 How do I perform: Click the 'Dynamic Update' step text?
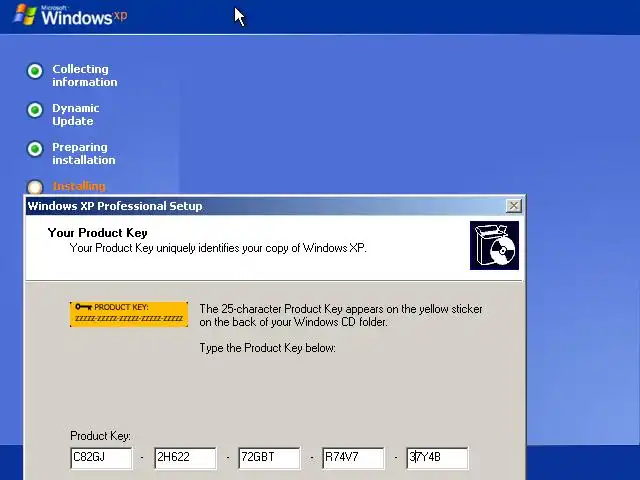76,115
